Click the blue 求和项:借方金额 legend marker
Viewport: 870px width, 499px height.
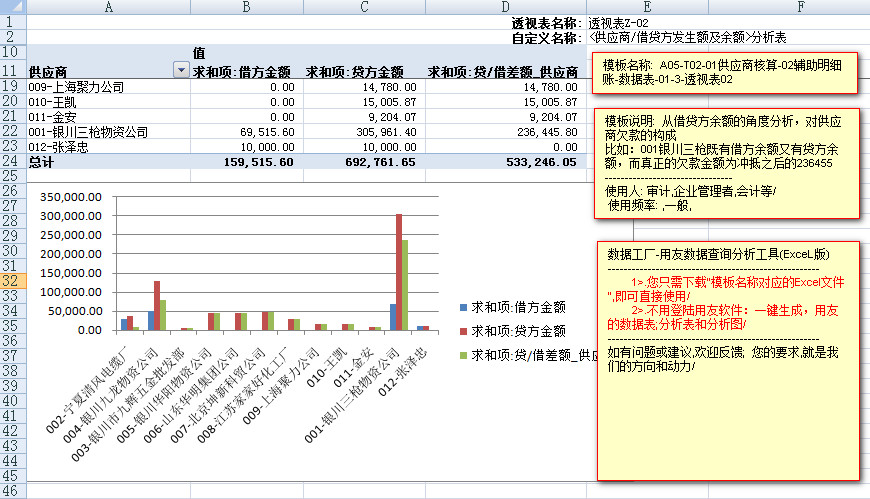point(463,306)
